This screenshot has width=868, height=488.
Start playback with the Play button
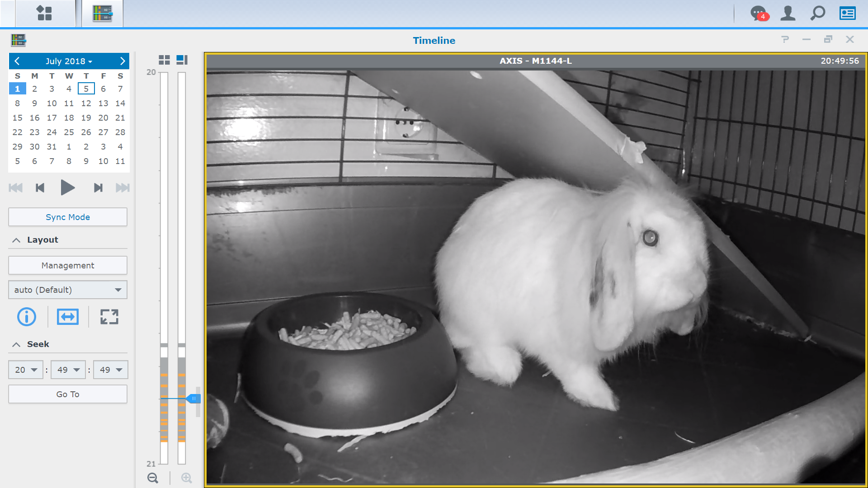[68, 188]
